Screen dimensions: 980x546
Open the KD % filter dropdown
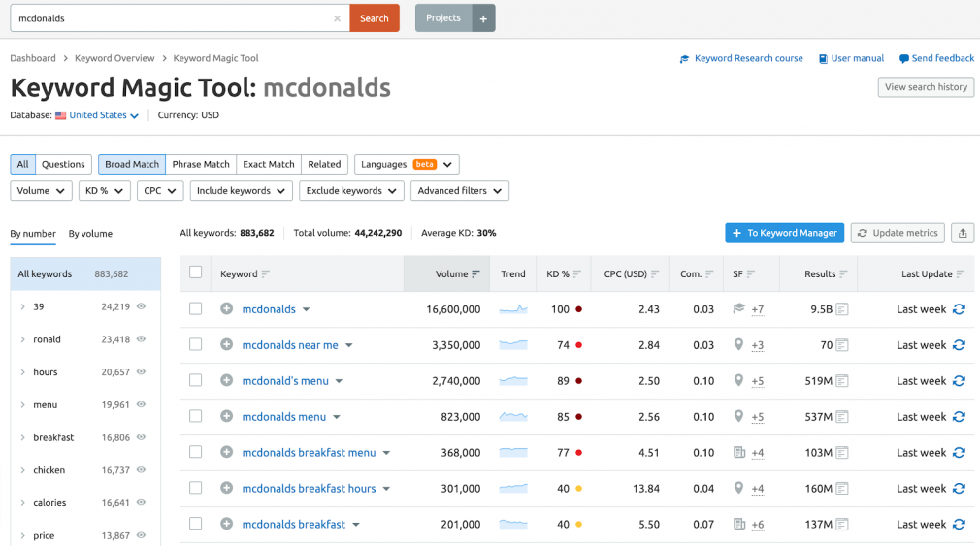[x=105, y=190]
